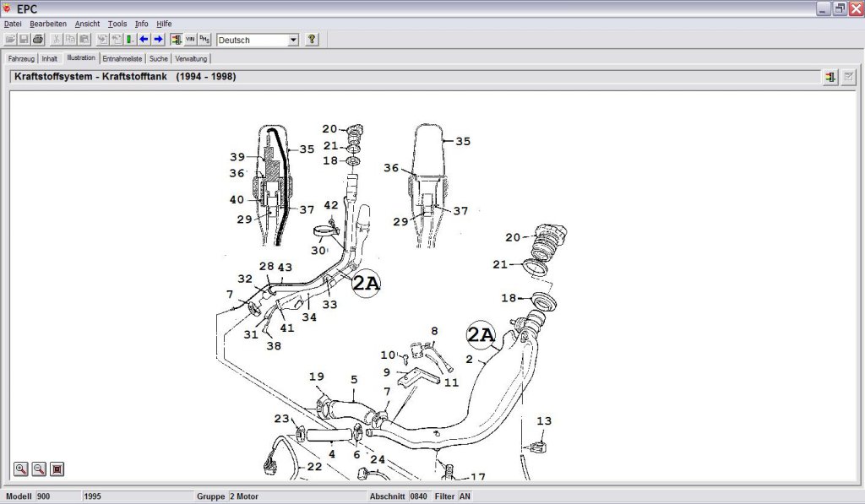865x504 pixels.
Task: Switch to the Entnahmeliste tab
Action: (x=122, y=58)
